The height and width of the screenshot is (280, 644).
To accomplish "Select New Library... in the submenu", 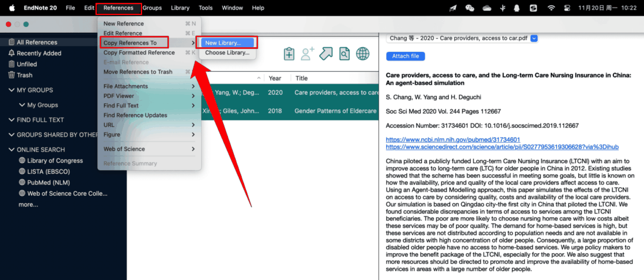I will (x=223, y=43).
